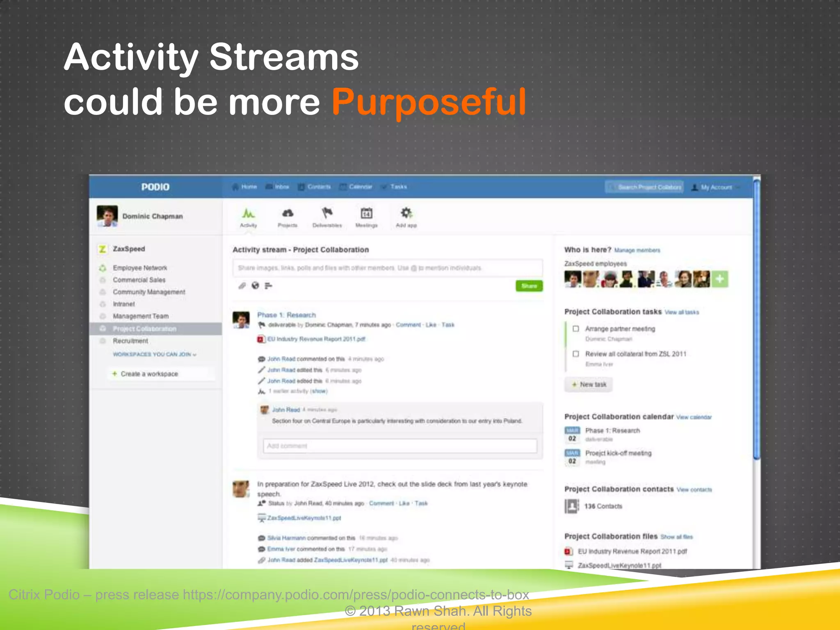
Task: Select Recruitment workspace
Action: point(130,341)
